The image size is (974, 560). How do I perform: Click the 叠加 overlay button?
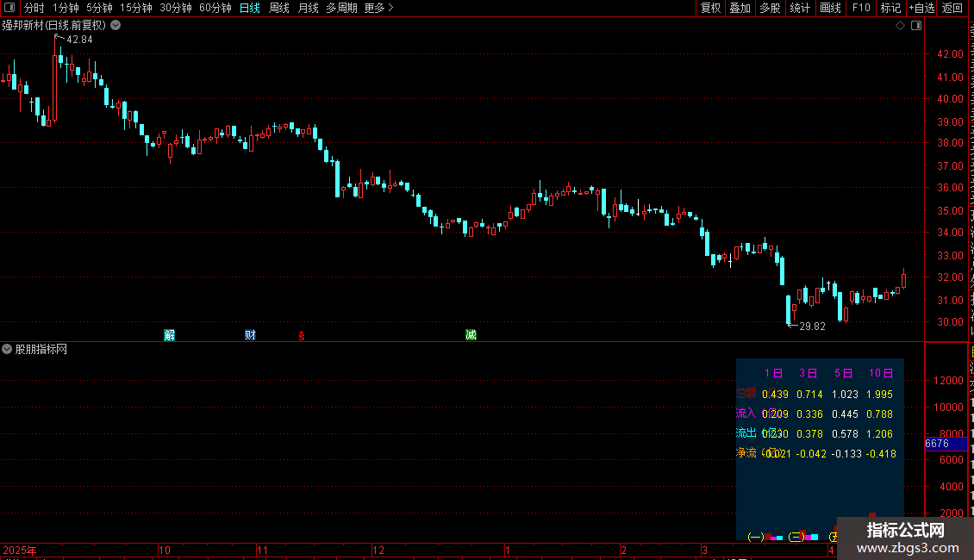point(740,8)
